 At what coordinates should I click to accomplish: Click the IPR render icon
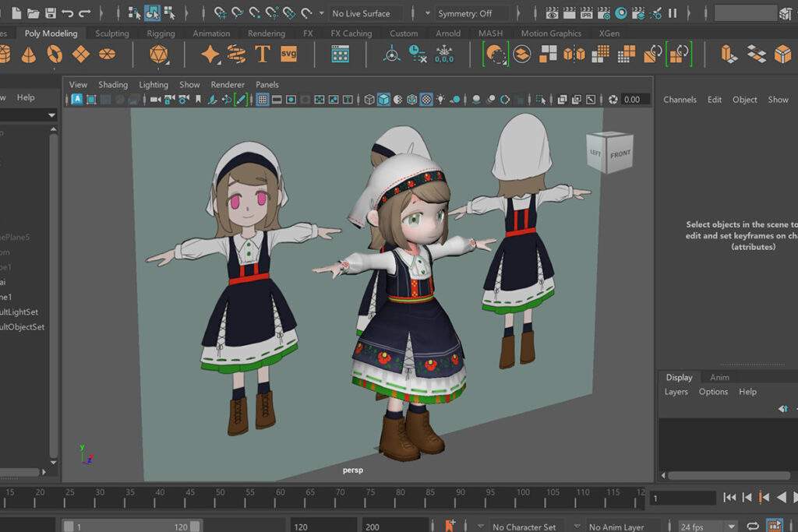click(x=586, y=13)
